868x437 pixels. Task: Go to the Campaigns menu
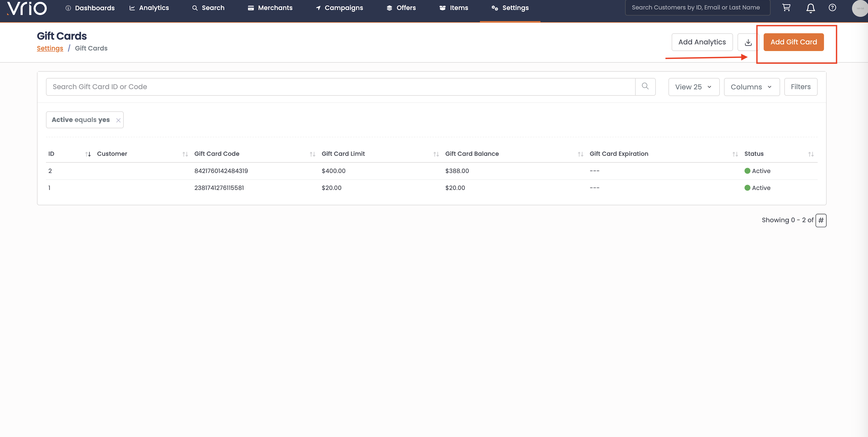pos(339,8)
